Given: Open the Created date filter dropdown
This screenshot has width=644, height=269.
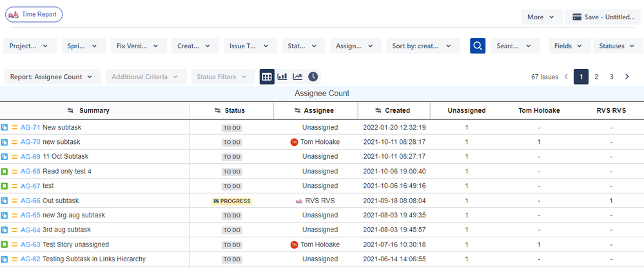Looking at the screenshot, I should (195, 46).
